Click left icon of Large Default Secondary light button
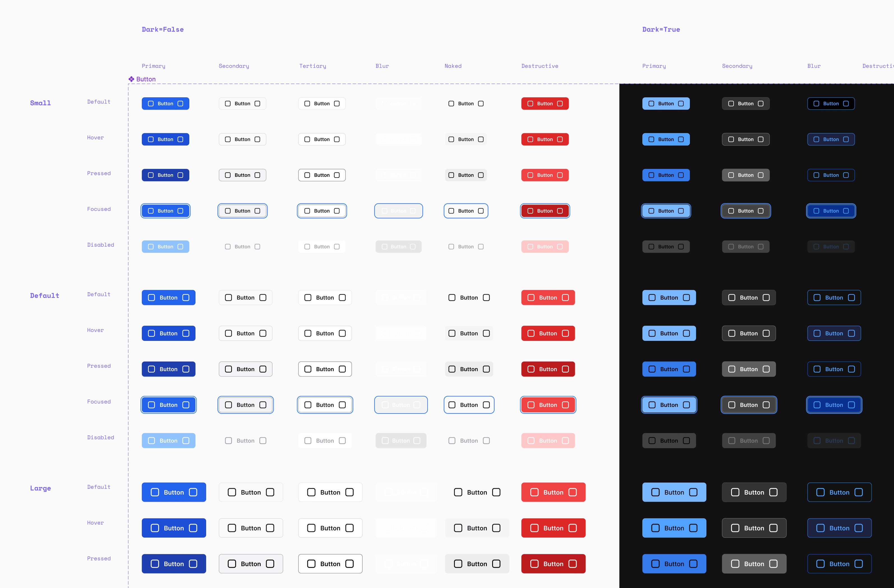The image size is (894, 588). [x=232, y=492]
